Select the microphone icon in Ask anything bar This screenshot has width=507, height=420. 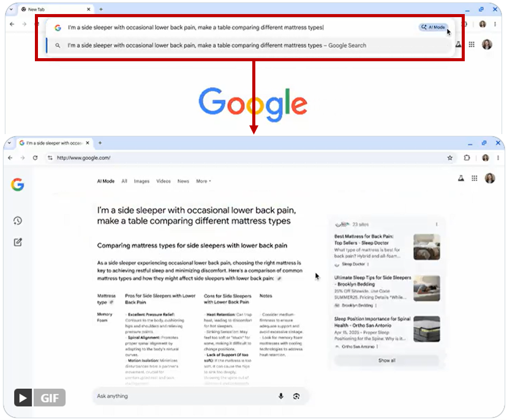pos(282,396)
